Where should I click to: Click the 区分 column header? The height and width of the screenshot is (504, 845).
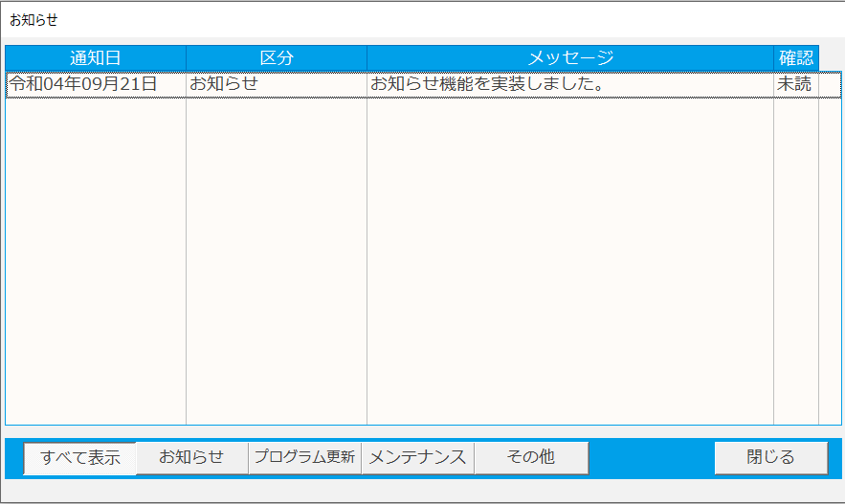(x=277, y=57)
